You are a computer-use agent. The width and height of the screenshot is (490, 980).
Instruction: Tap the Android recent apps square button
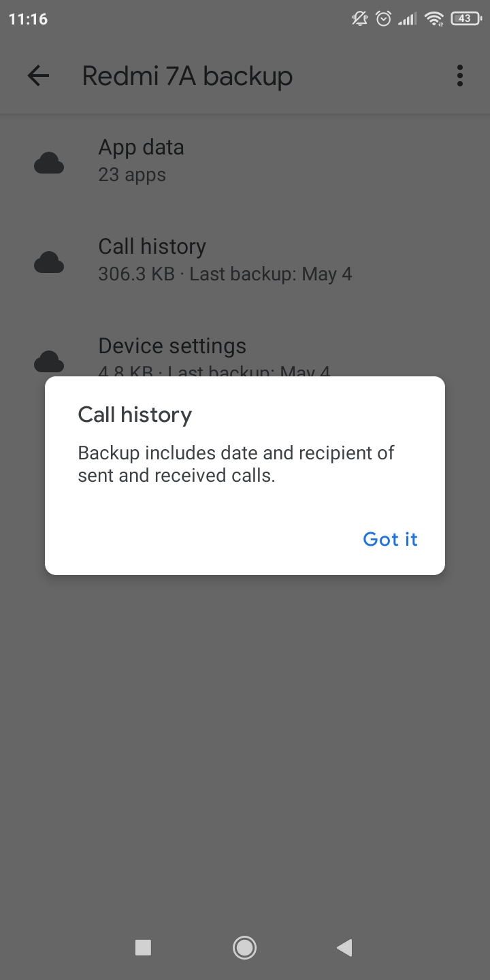tap(143, 947)
